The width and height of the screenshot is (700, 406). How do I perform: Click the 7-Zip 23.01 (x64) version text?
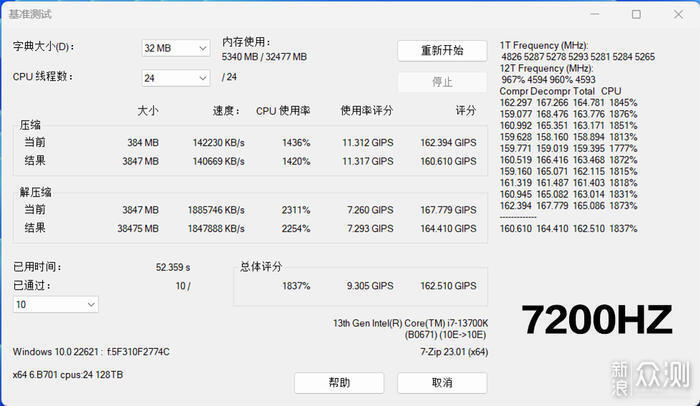[x=454, y=352]
